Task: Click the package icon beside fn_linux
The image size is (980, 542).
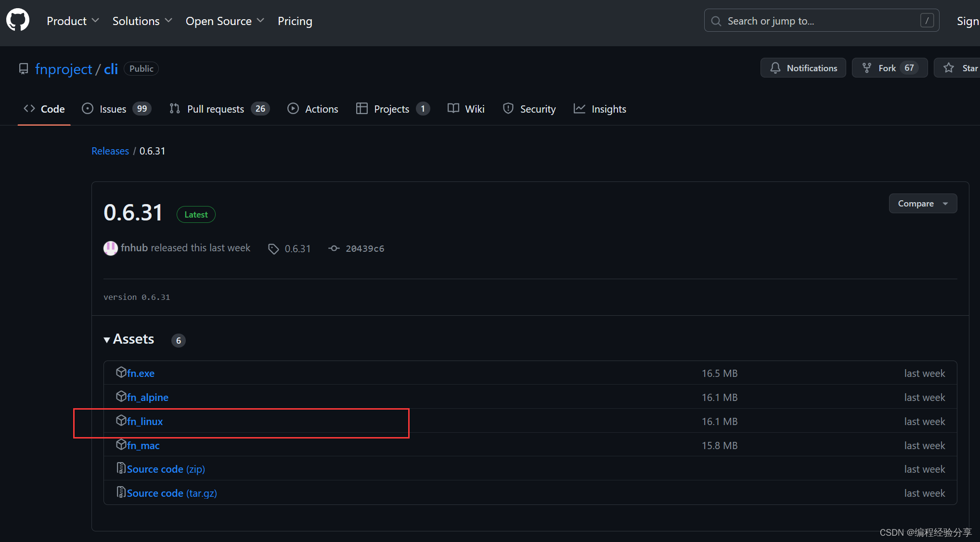Action: click(x=121, y=421)
